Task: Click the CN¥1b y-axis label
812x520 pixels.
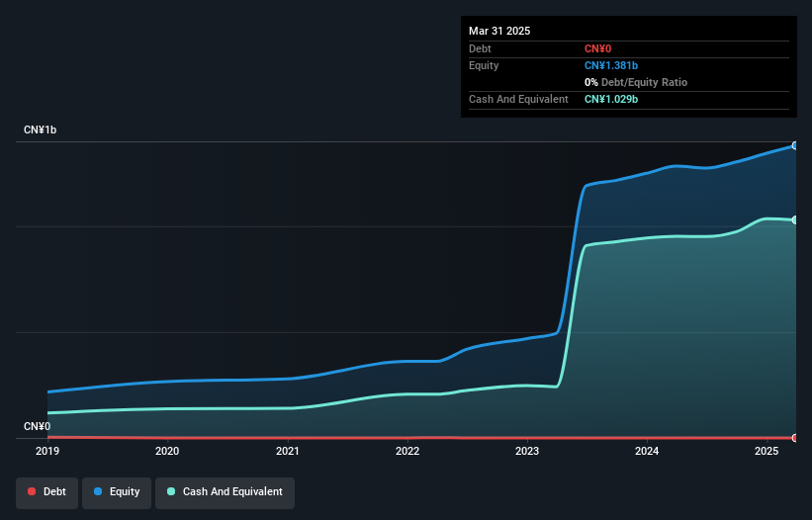Action: pyautogui.click(x=41, y=130)
